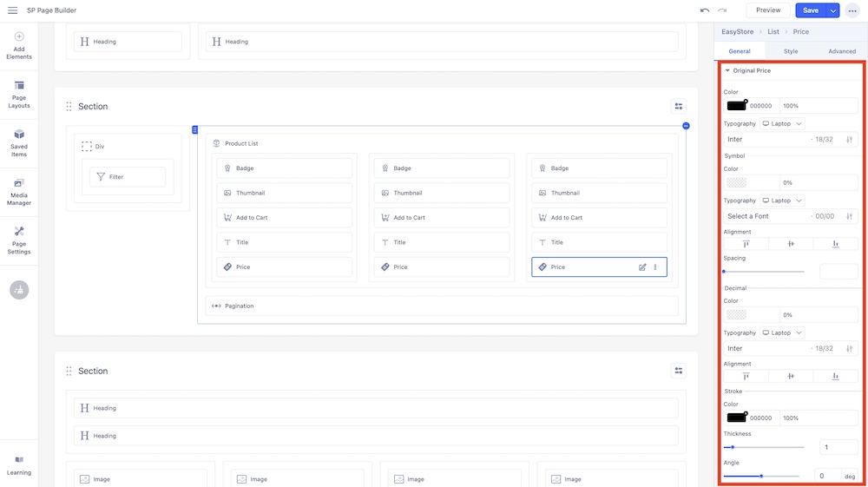Select top alignment under Symbol
868x487 pixels.
pos(746,244)
